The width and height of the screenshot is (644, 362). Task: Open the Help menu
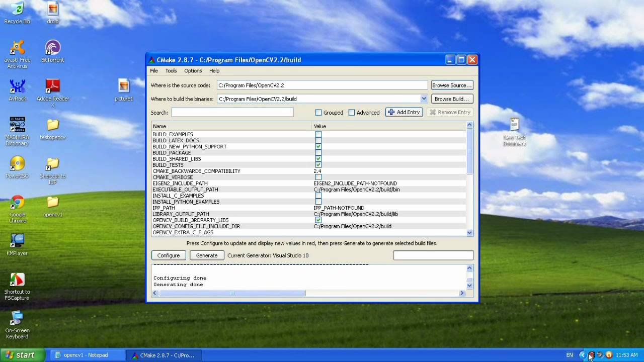click(214, 71)
